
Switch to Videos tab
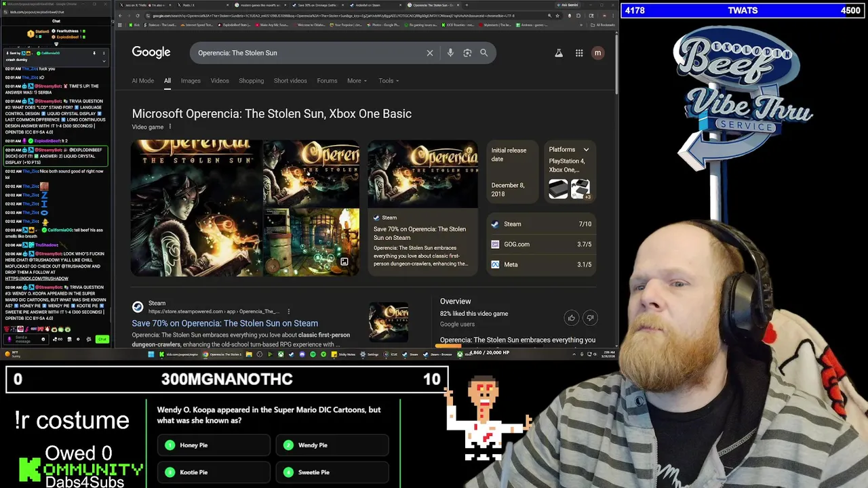(x=220, y=81)
